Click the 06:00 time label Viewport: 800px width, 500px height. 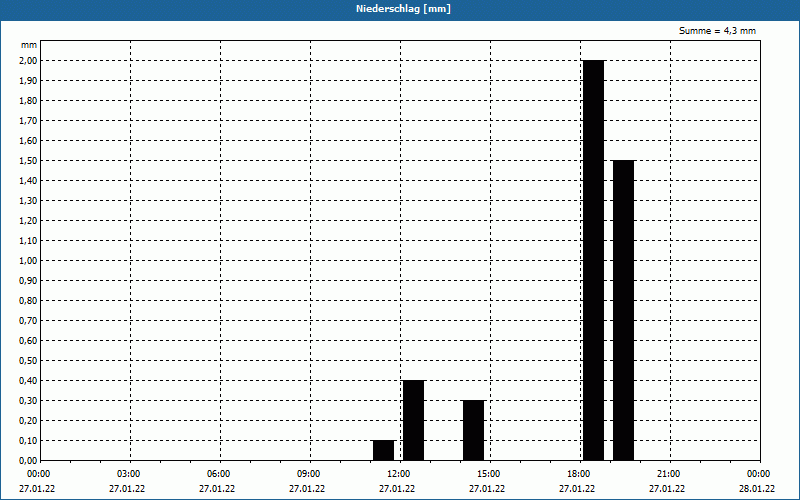[218, 474]
